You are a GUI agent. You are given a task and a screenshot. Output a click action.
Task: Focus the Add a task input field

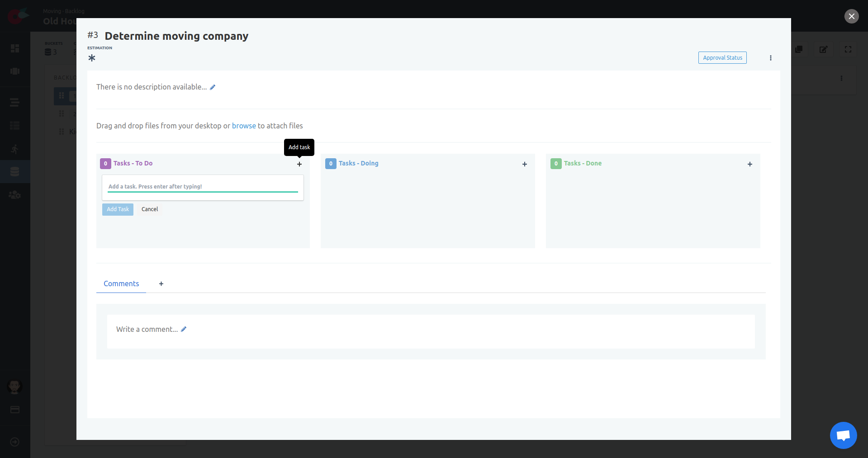coord(203,187)
